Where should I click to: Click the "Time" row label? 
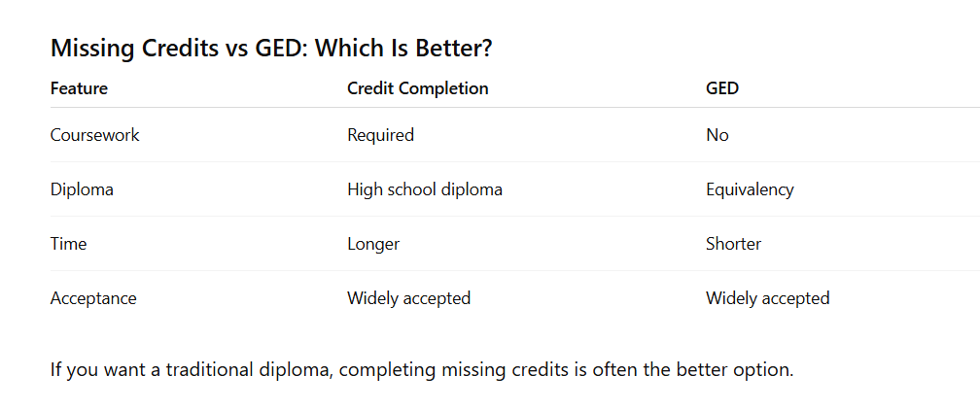(68, 244)
